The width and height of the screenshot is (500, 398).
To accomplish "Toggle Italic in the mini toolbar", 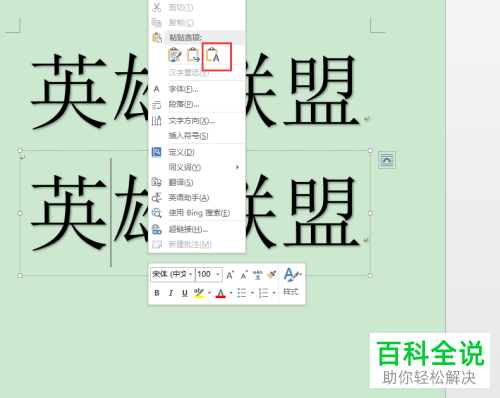I will coord(171,293).
